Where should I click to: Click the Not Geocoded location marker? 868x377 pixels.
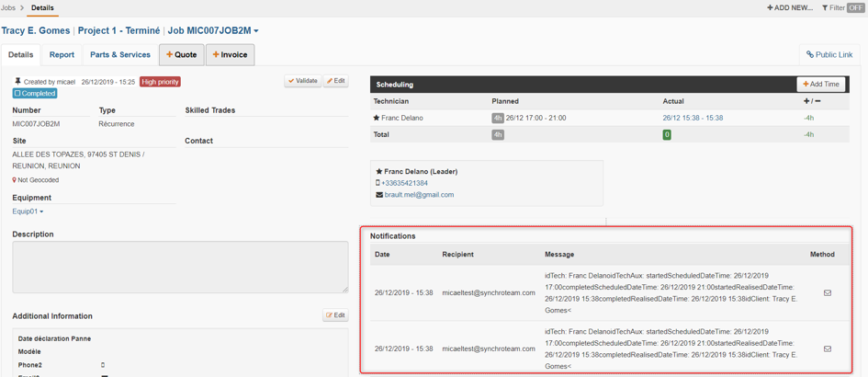tap(15, 180)
